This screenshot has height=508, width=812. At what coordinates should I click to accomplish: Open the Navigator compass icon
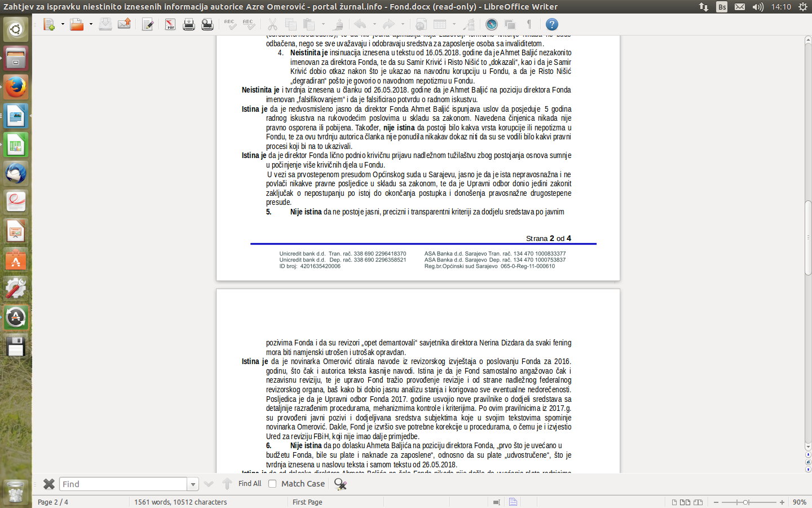pos(492,24)
